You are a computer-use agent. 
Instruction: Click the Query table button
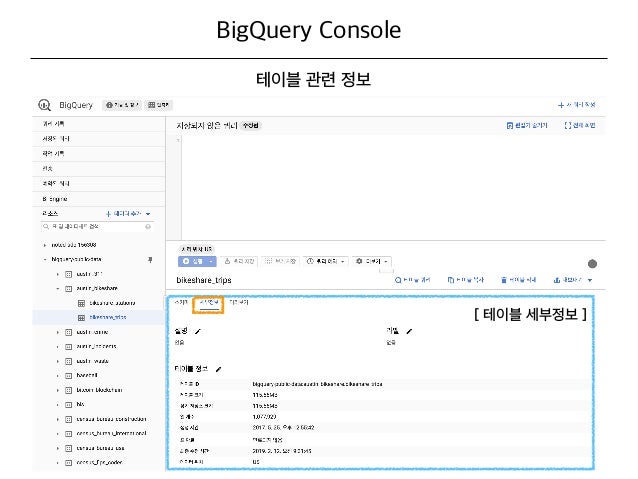tap(412, 280)
